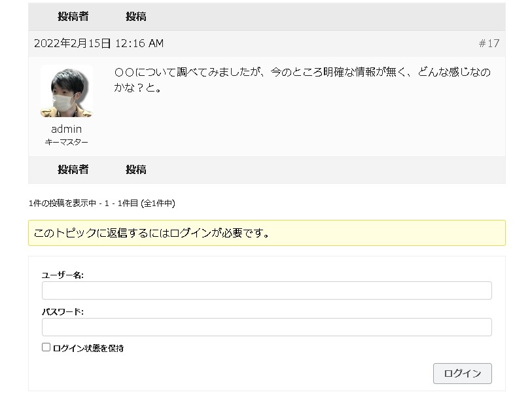530x420 pixels.
Task: Click the post text starting with 〇〇について
Action: (302, 72)
